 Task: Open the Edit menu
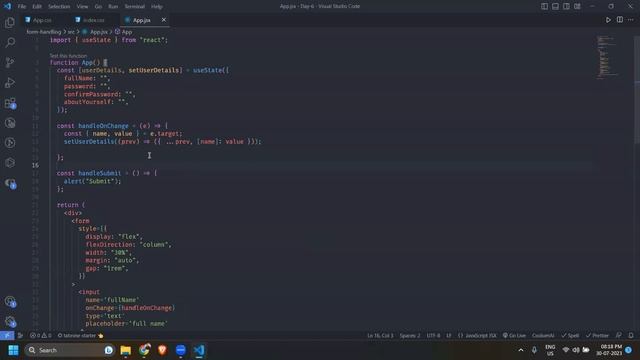[x=37, y=7]
